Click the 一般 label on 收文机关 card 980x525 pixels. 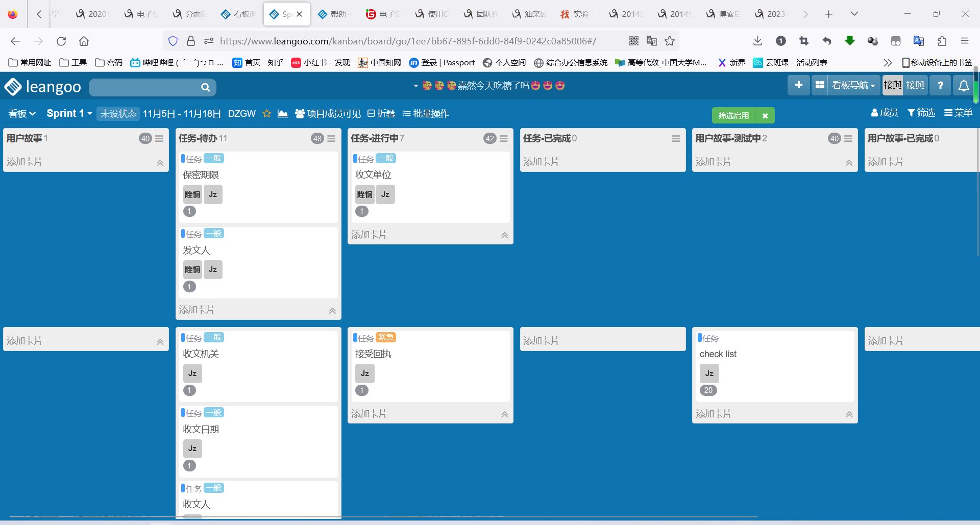[x=214, y=338]
